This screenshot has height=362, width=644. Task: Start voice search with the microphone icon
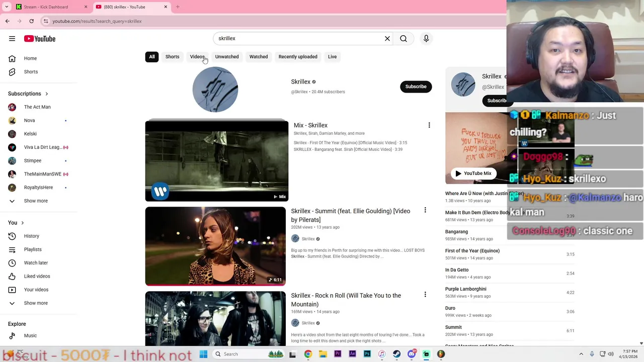click(426, 39)
